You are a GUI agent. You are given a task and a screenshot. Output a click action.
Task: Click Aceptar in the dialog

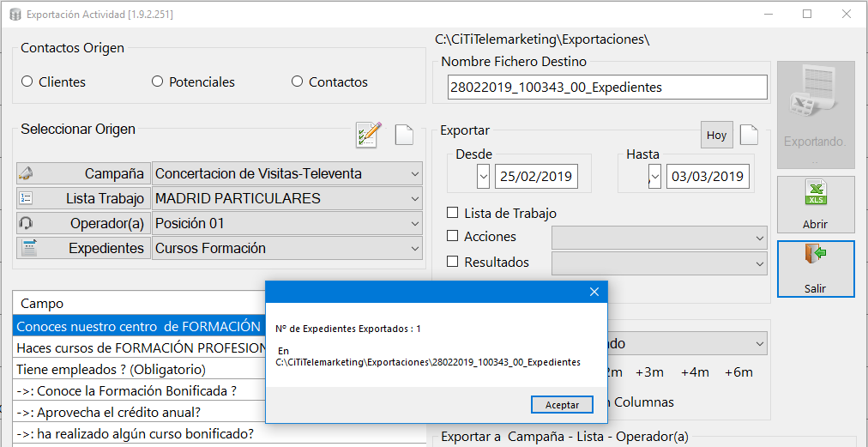tap(562, 404)
